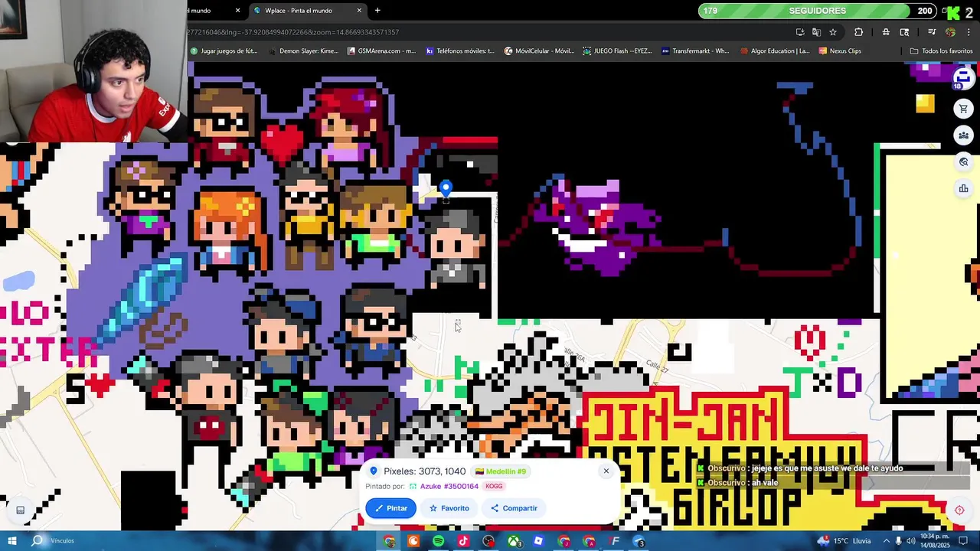
Task: Click the map info icon at bottom left
Action: (x=21, y=510)
